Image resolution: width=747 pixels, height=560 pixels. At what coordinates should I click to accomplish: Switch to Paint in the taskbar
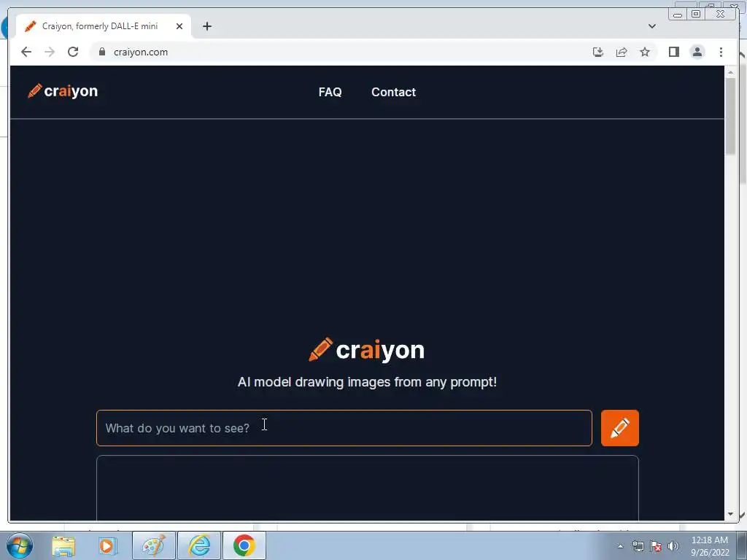coord(153,545)
